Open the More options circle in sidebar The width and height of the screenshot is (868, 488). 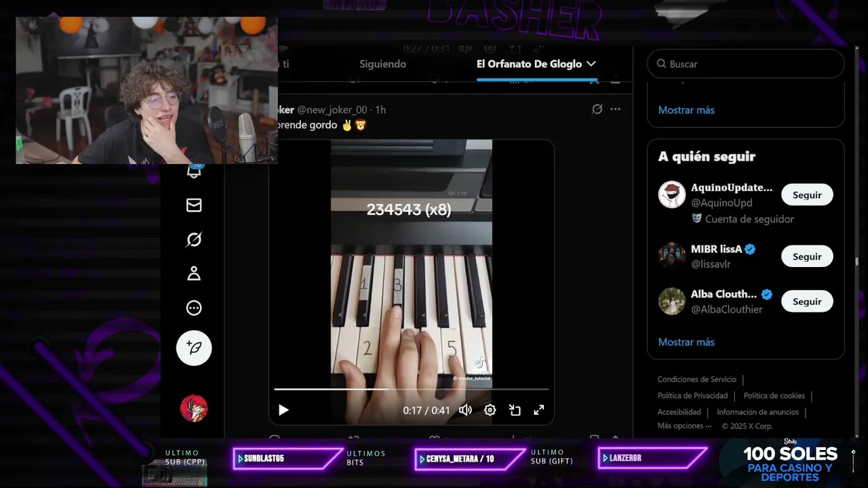[x=194, y=308]
